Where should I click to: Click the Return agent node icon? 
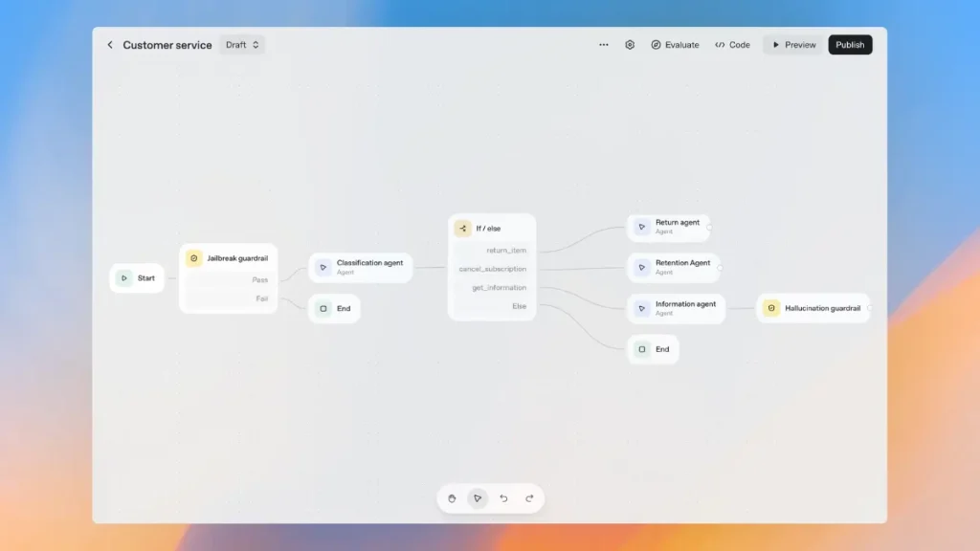[640, 227]
